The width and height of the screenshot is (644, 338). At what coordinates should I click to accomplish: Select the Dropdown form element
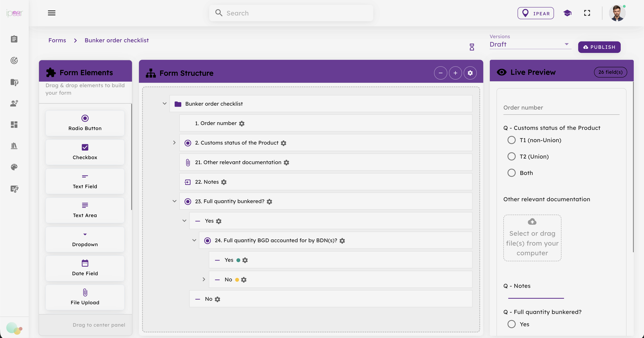point(85,239)
